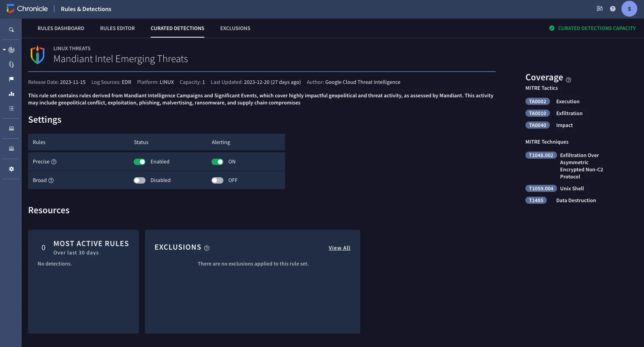Click MITRE Techniques heading

click(x=547, y=142)
